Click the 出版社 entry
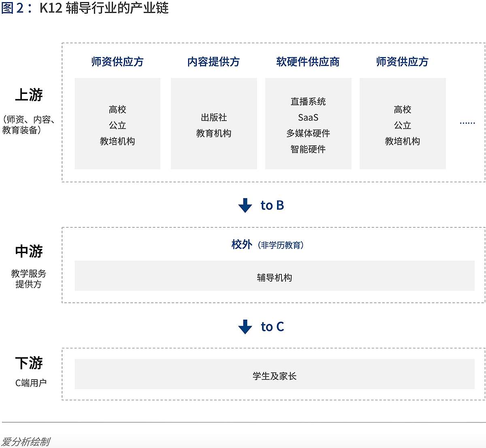The width and height of the screenshot is (486, 448). (214, 117)
